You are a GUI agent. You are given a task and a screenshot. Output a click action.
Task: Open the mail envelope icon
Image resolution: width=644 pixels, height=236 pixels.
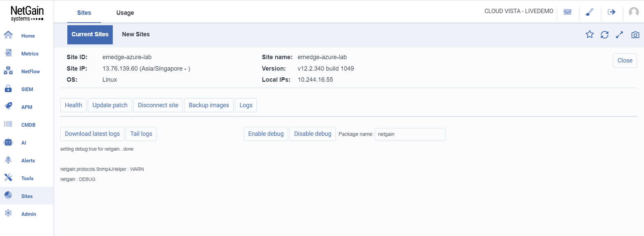pos(568,12)
